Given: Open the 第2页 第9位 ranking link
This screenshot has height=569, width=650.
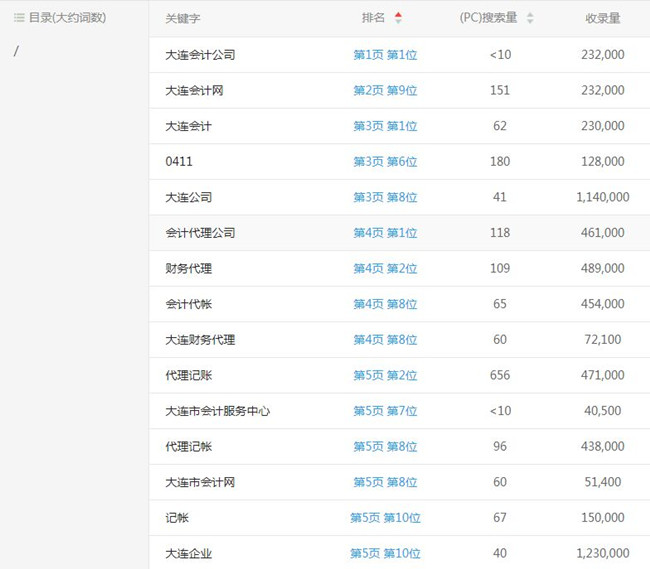Looking at the screenshot, I should tap(385, 91).
